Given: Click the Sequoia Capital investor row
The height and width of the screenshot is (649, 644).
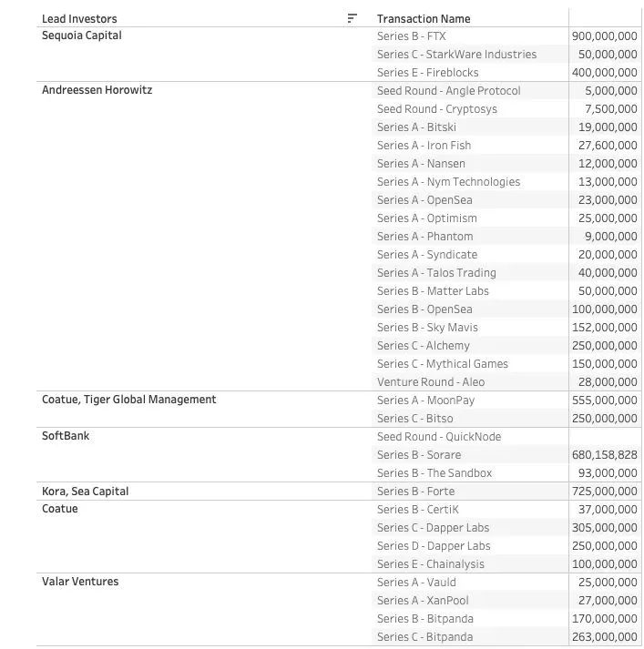Looking at the screenshot, I should point(82,35).
